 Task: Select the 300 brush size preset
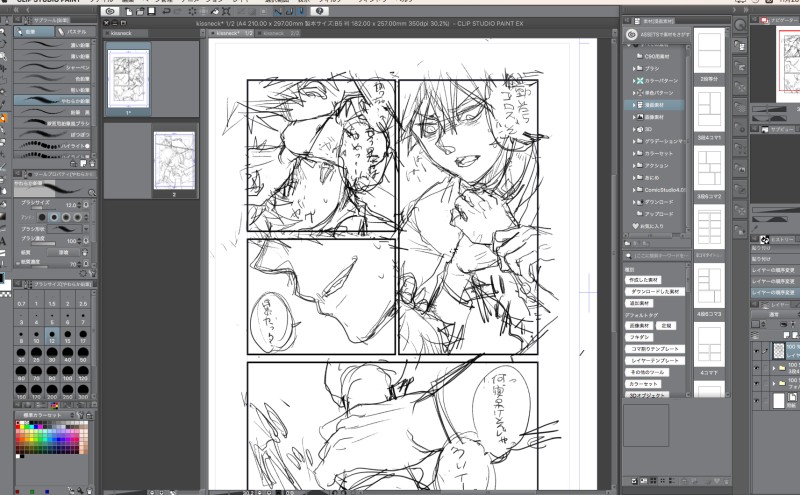[83, 391]
